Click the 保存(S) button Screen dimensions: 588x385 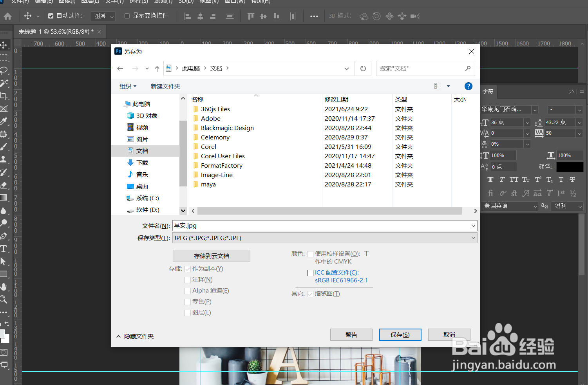coord(400,335)
